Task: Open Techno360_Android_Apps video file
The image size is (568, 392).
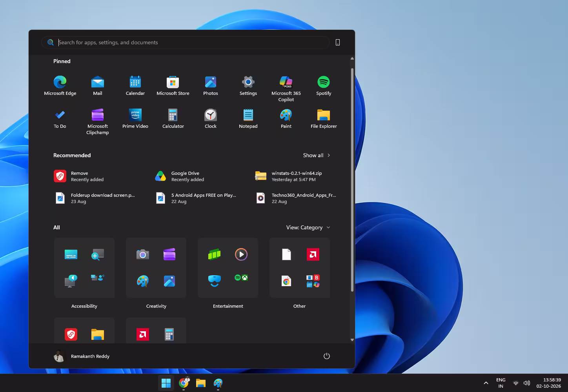Action: point(296,198)
